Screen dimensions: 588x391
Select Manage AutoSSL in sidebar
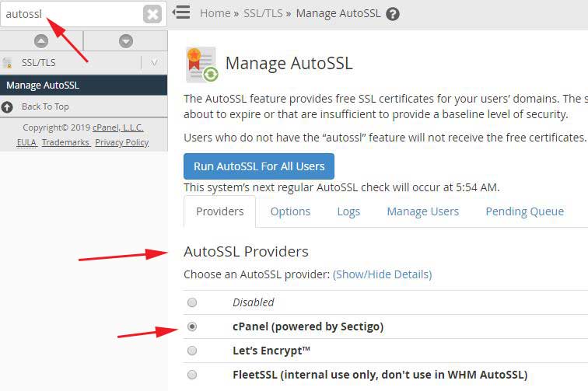pyautogui.click(x=84, y=85)
